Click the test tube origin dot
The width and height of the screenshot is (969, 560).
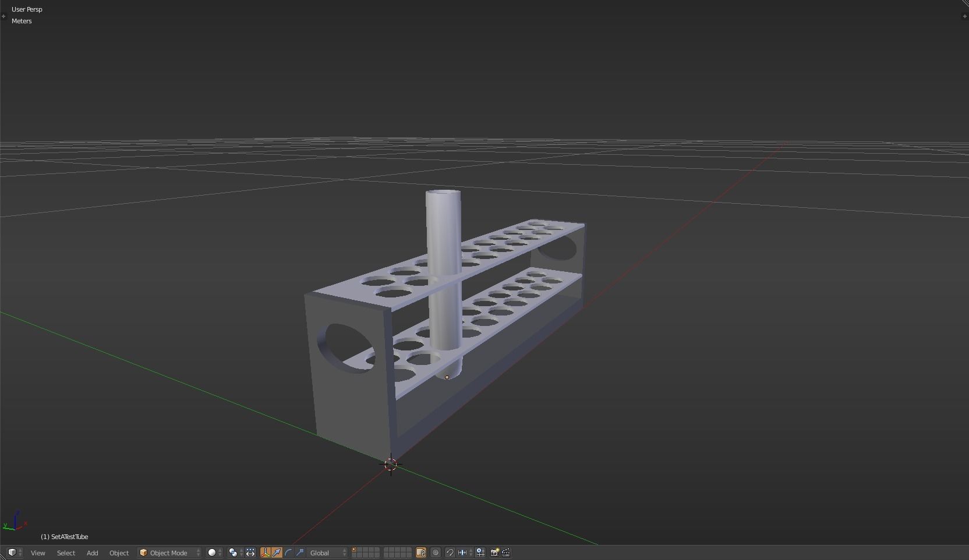(x=447, y=377)
